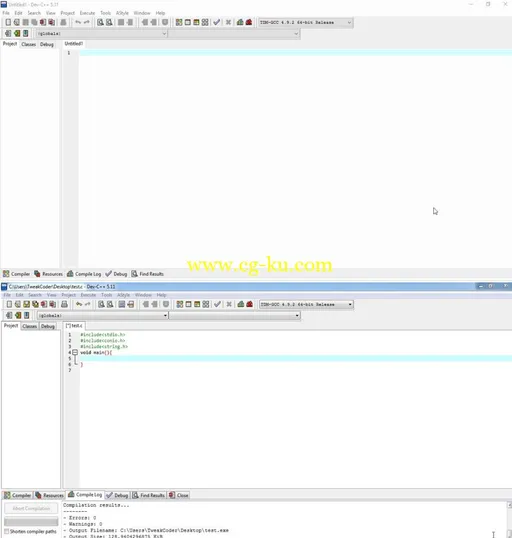Open Execute menu in Untitled1 window

coord(87,13)
